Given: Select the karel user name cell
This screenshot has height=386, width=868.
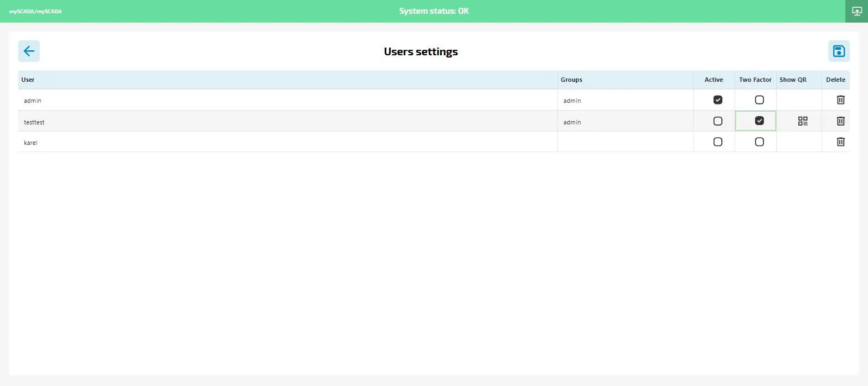Looking at the screenshot, I should 288,142.
